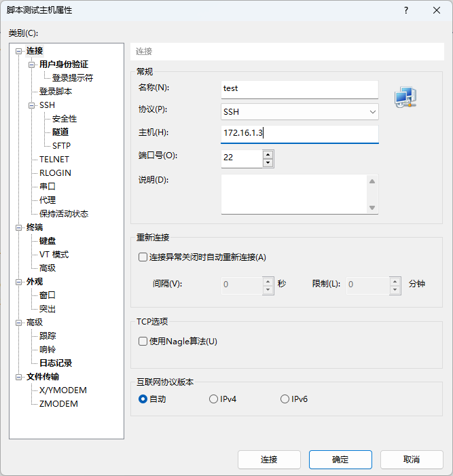Select the IPv4 radio button

pyautogui.click(x=213, y=399)
